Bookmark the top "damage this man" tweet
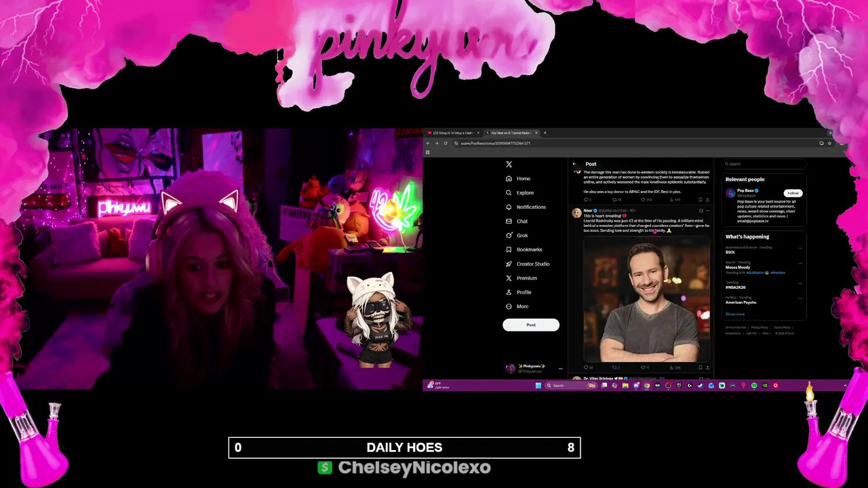Image resolution: width=868 pixels, height=488 pixels. click(701, 200)
